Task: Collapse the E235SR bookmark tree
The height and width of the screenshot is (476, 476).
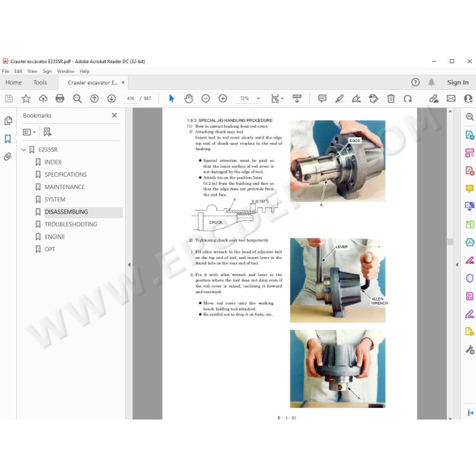Action: point(23,150)
